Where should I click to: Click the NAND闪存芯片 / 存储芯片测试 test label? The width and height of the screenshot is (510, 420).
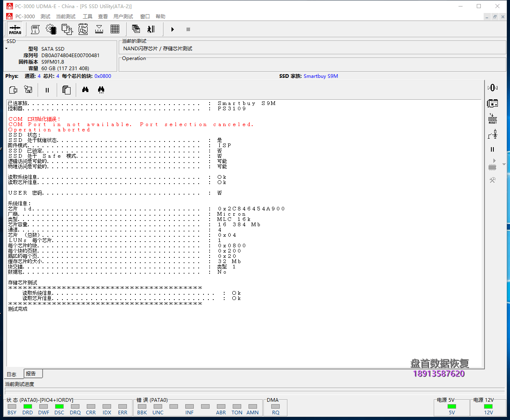point(158,49)
